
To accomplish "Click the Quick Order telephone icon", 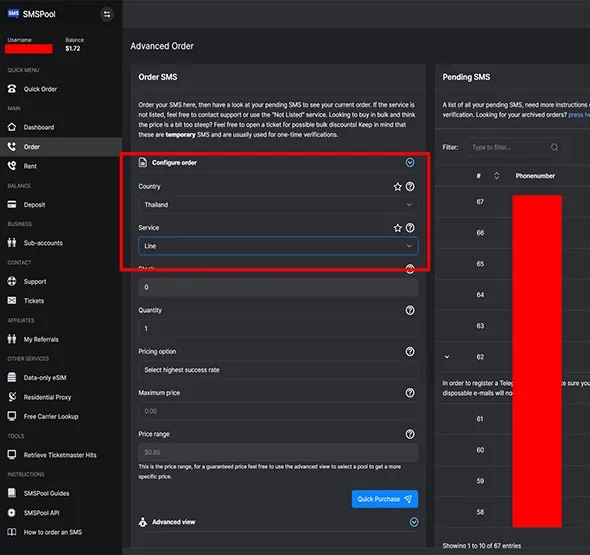I will [12, 89].
